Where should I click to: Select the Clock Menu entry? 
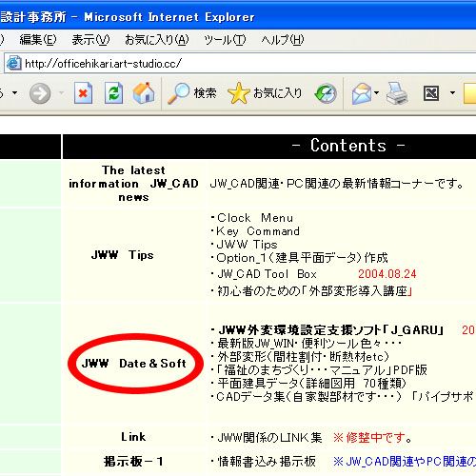[x=255, y=218]
